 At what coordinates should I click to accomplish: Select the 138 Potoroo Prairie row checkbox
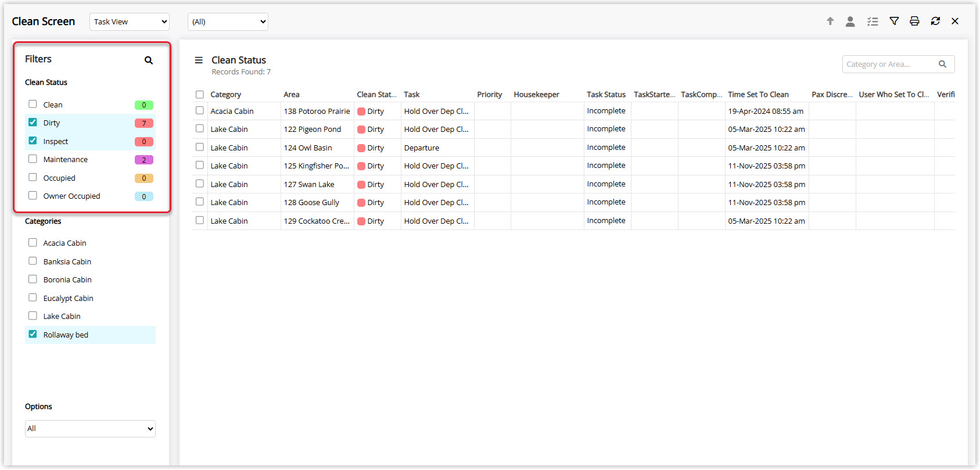(x=200, y=110)
